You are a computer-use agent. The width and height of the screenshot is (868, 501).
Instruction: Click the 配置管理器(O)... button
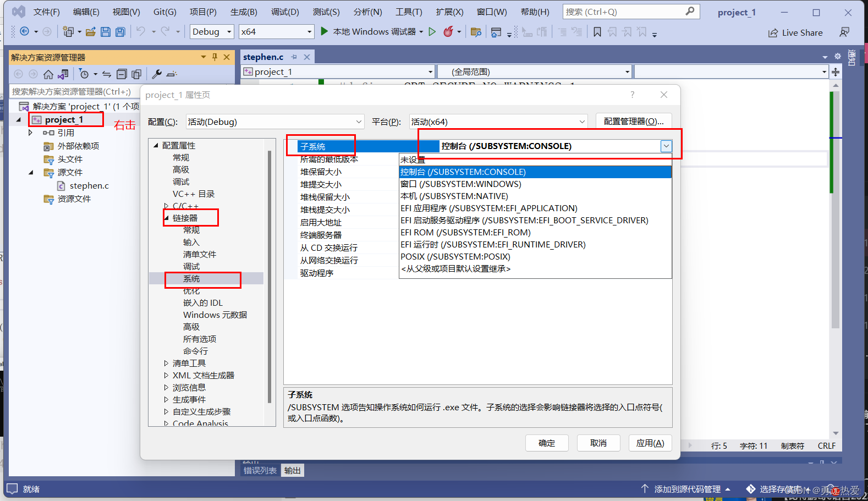[634, 122]
